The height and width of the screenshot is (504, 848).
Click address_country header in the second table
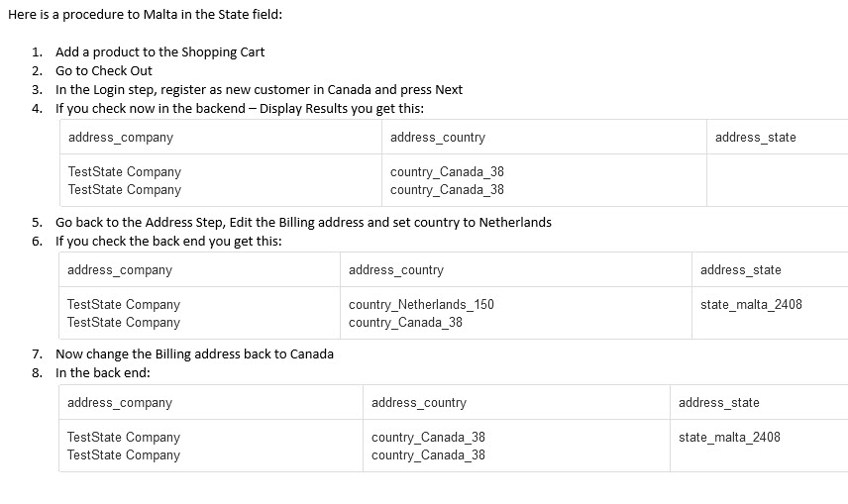(396, 270)
